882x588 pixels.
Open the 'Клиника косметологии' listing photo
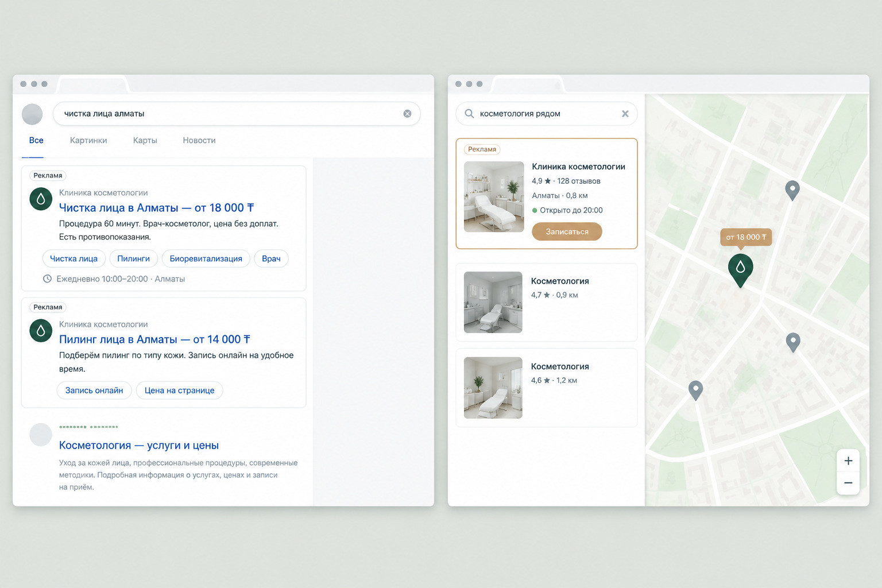pos(494,197)
